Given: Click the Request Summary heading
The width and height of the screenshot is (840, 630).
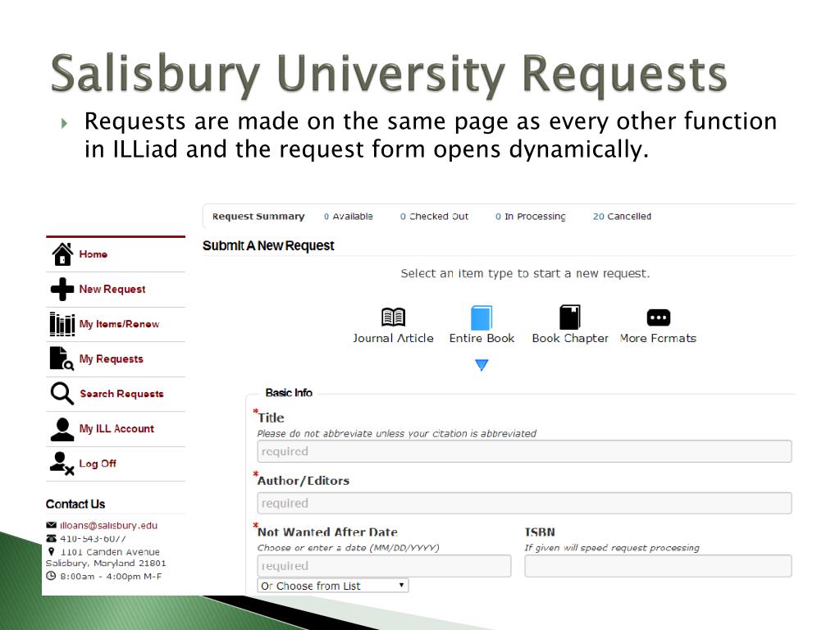Looking at the screenshot, I should (x=258, y=217).
